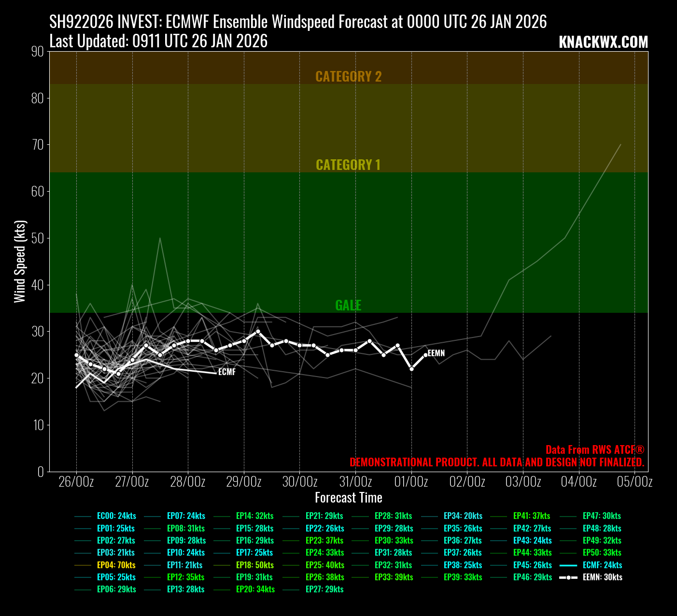The image size is (677, 616).
Task: Click the EEMN: 30kts legend line marker
Action: point(569,577)
